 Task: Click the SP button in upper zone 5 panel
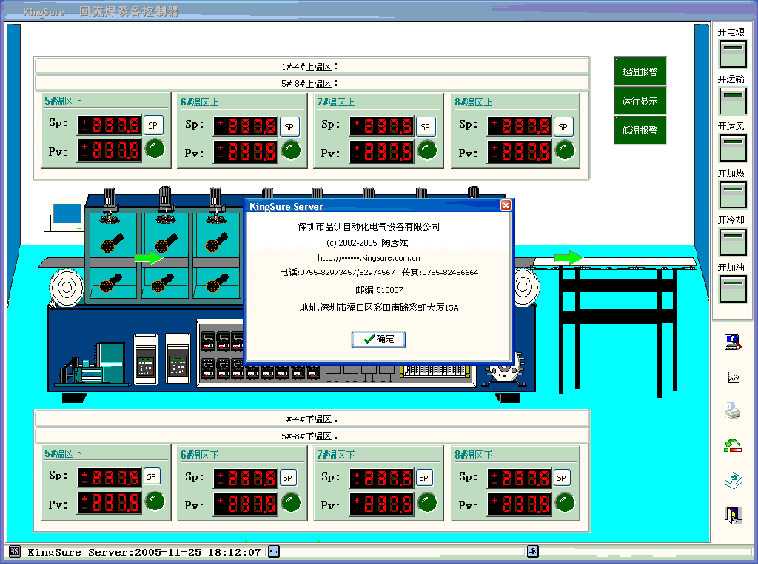pos(153,125)
